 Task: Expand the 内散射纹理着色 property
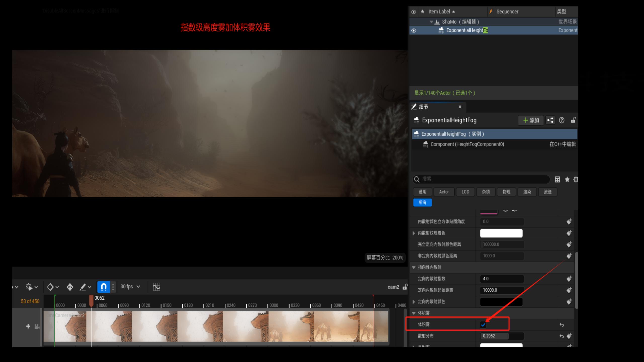tap(414, 233)
